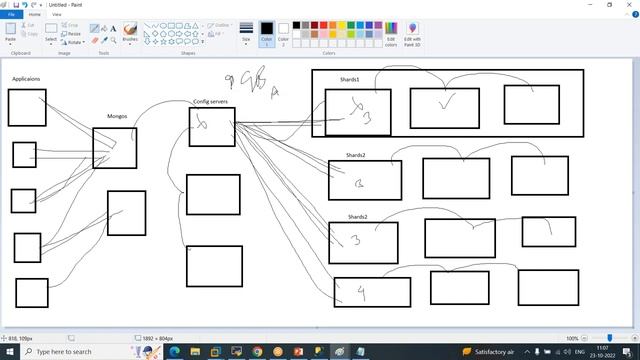Click the Copy button
The image size is (640, 360).
point(29,34)
